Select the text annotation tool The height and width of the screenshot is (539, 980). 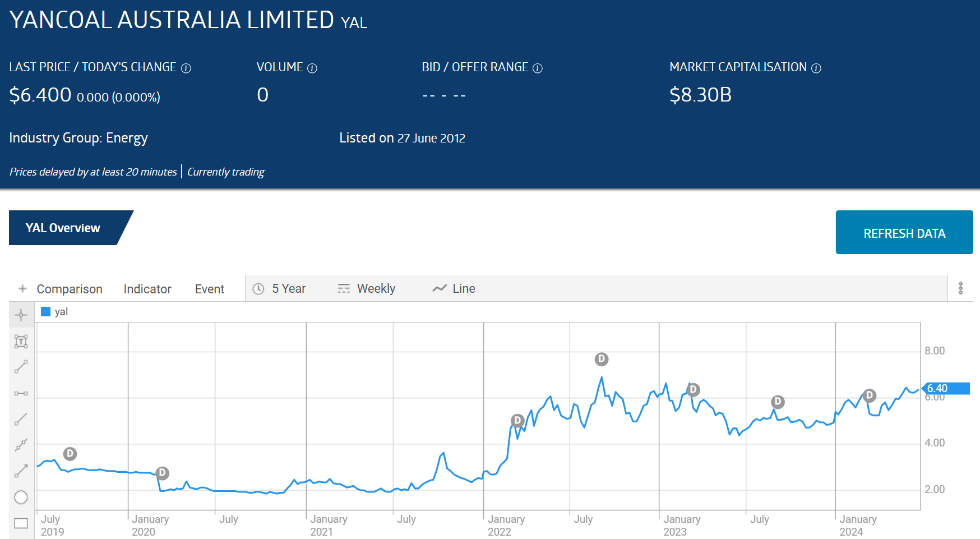[x=21, y=341]
